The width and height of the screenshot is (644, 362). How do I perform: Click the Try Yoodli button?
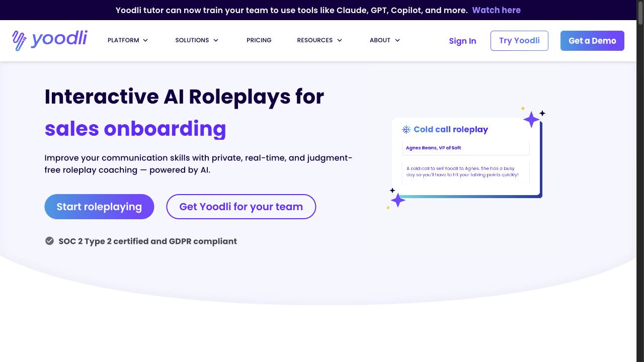point(519,41)
